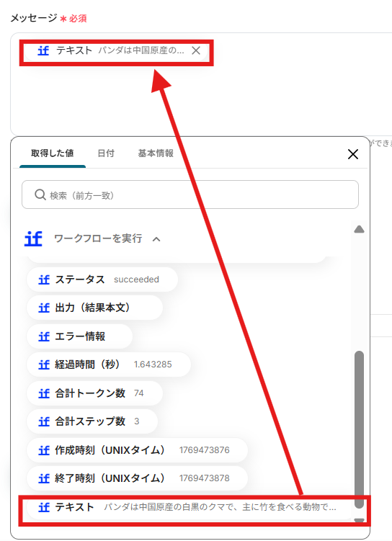The image size is (392, 541).
Task: Click the icon on the 出力（結果本文） row
Action: pos(44,308)
